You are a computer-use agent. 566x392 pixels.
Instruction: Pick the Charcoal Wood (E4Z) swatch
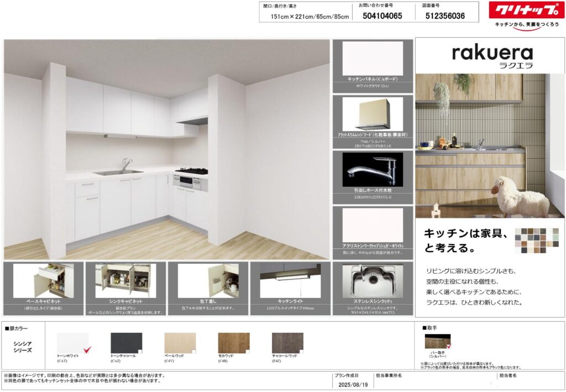pos(287,342)
